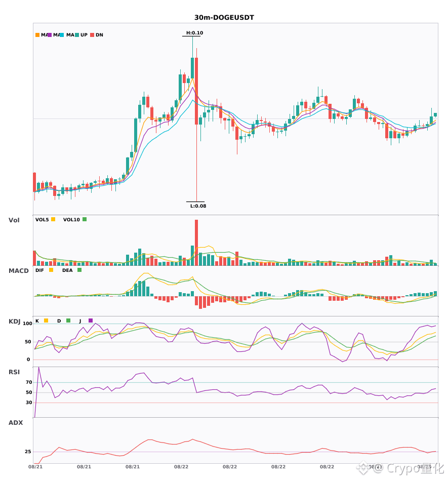Click the green D legend swatch
The width and height of the screenshot is (448, 481).
tap(68, 320)
